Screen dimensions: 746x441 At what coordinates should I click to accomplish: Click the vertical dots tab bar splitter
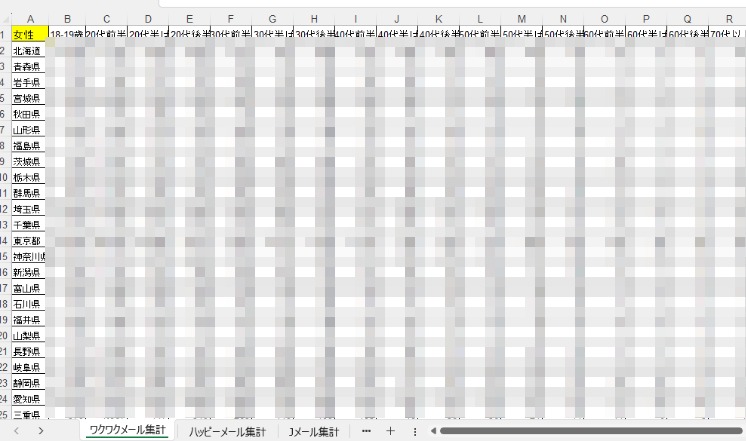pos(414,431)
